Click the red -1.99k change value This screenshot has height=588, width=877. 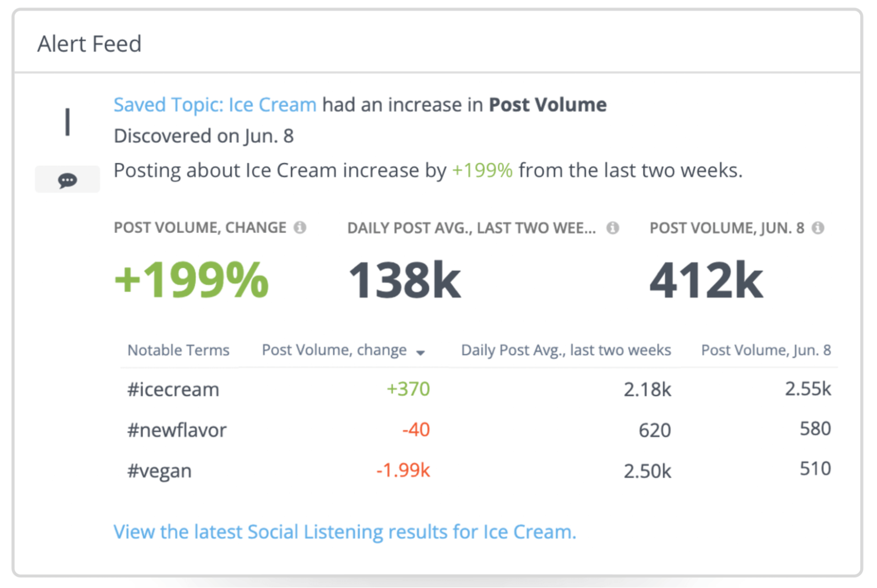tap(402, 470)
